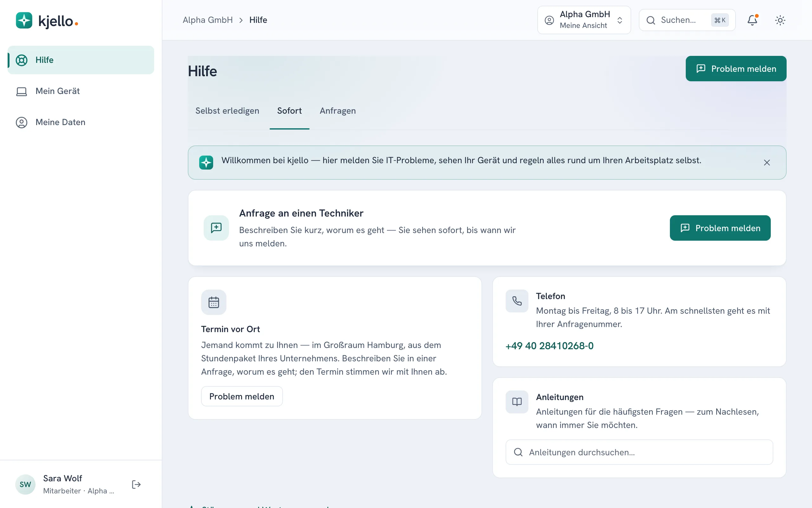812x508 pixels.
Task: Call the phone number +49 40 28410268-0
Action: coord(549,346)
